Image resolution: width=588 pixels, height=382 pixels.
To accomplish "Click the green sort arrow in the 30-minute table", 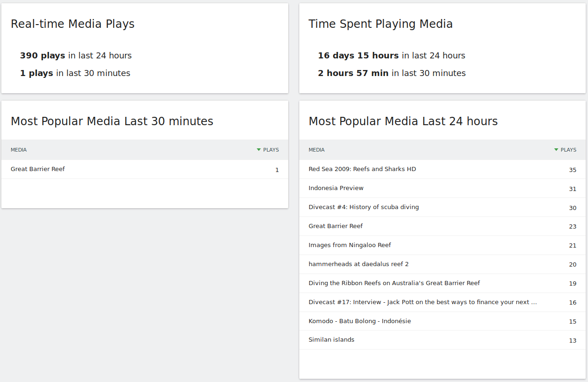I will click(x=259, y=150).
